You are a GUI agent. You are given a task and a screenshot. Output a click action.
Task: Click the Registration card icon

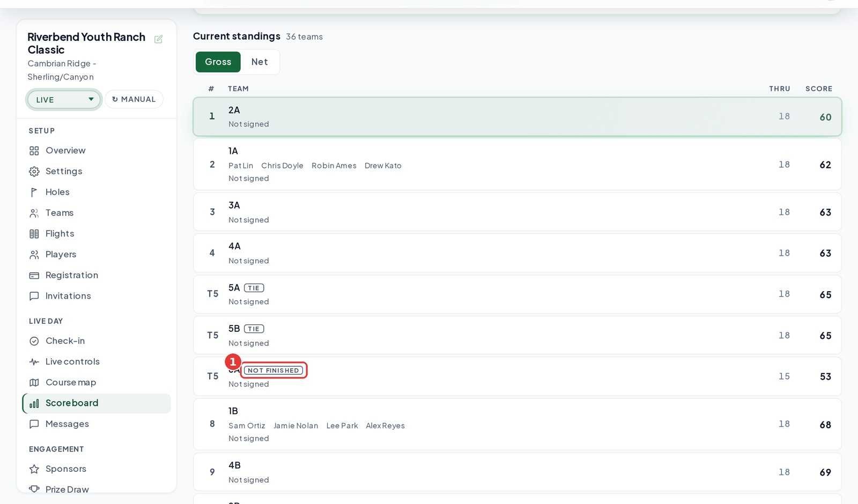pos(34,276)
